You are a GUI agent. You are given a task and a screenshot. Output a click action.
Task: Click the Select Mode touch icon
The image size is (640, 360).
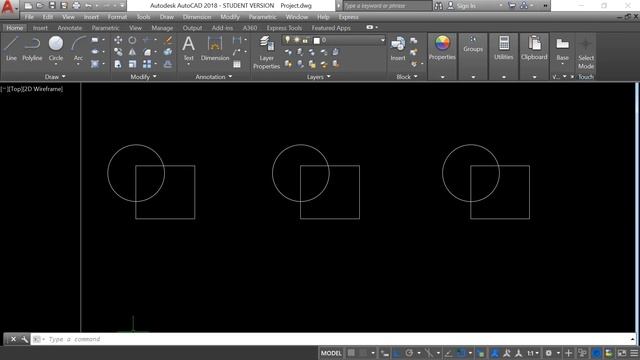[586, 53]
